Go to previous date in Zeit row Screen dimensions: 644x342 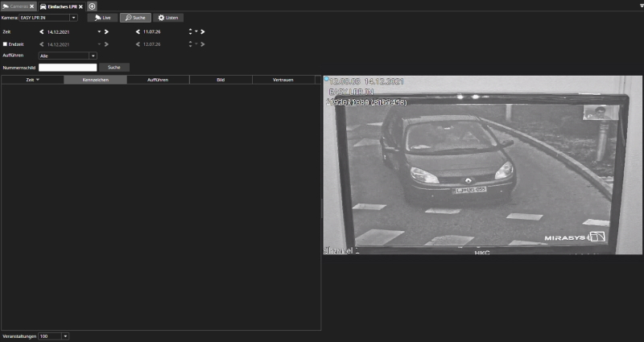[41, 31]
